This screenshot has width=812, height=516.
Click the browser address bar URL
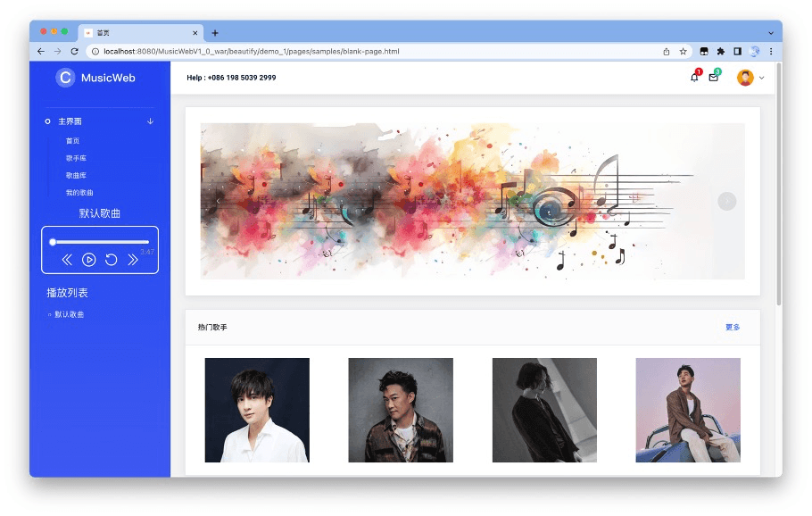click(x=251, y=51)
